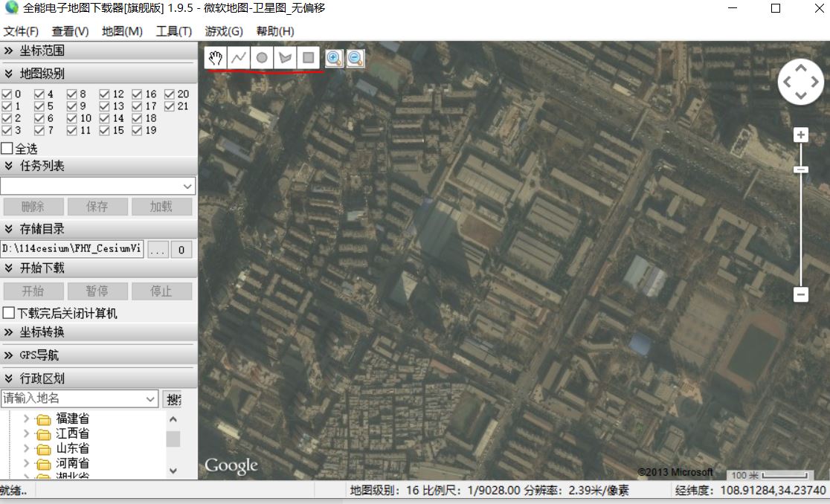Open the 工具(T) menu

173,31
